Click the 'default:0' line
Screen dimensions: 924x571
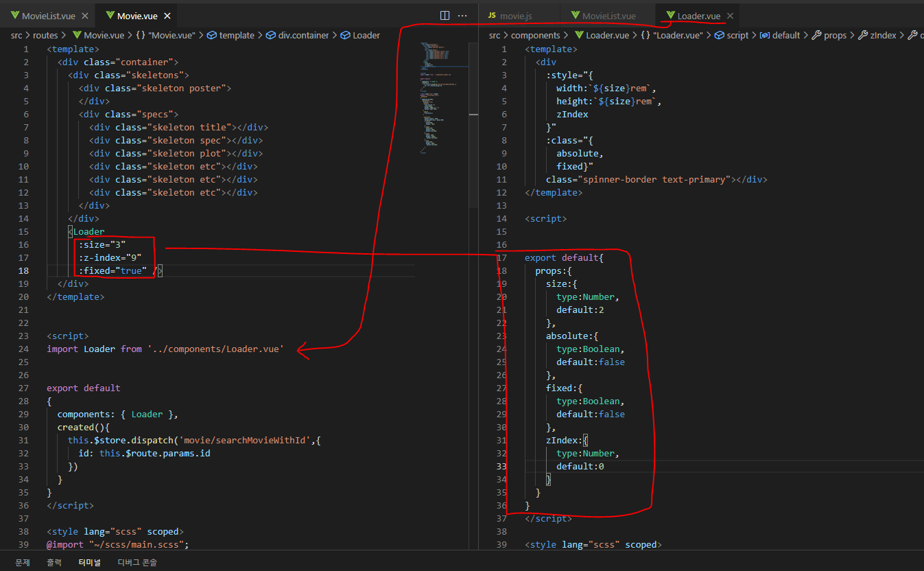580,466
